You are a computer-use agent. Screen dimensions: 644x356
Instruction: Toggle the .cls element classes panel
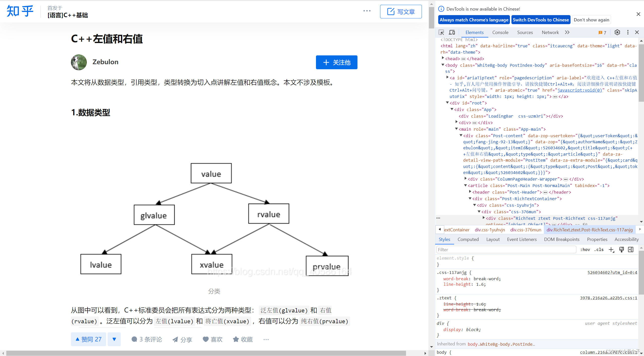(x=599, y=250)
